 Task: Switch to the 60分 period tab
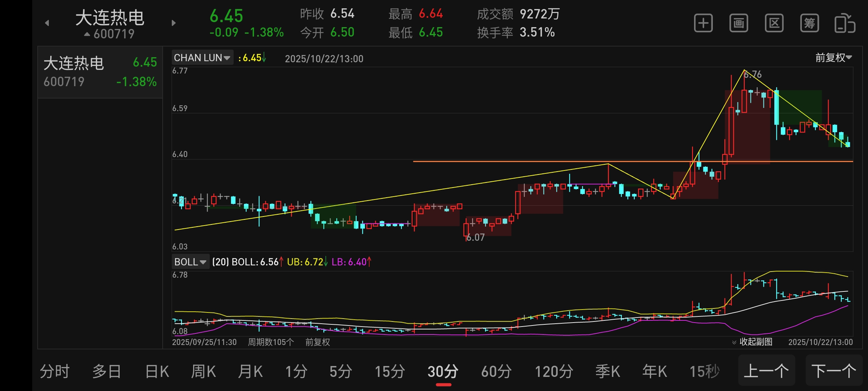(x=496, y=372)
